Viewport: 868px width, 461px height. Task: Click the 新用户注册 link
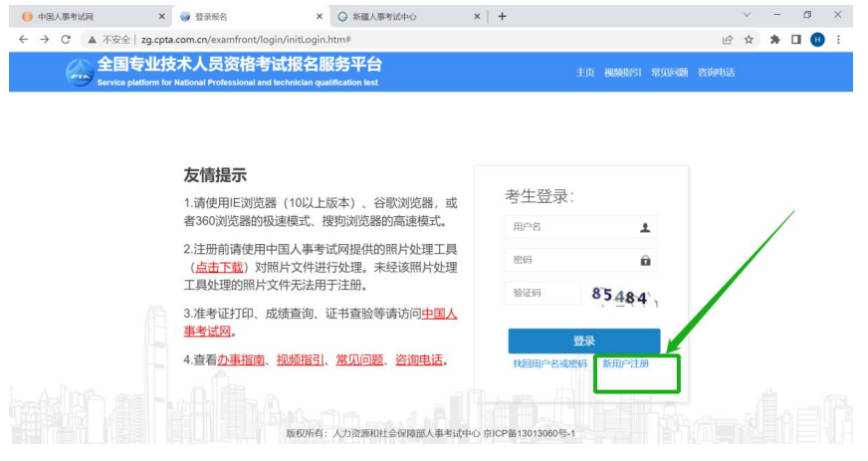[x=626, y=364]
